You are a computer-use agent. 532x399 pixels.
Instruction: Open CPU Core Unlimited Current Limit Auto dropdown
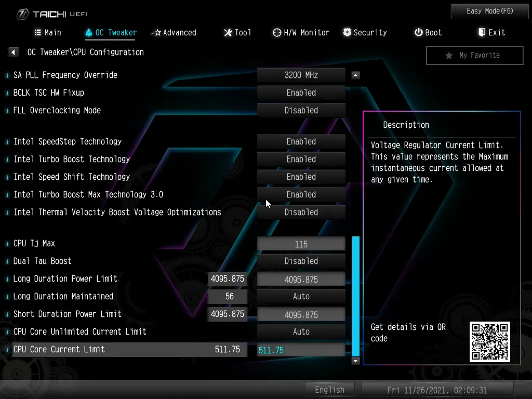click(x=301, y=331)
